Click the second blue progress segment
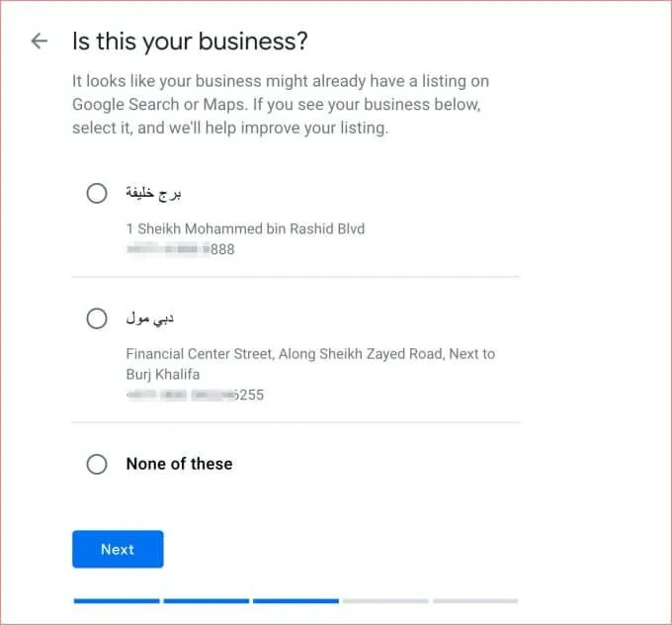The width and height of the screenshot is (672, 625). (x=206, y=600)
